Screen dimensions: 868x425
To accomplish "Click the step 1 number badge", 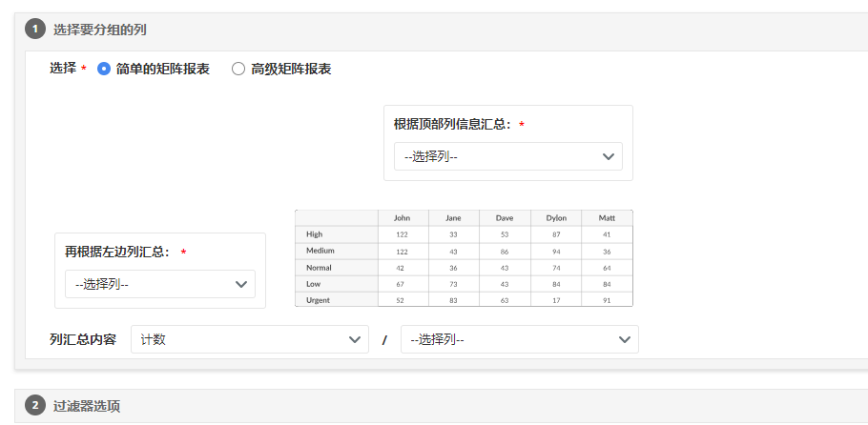I will pyautogui.click(x=35, y=30).
